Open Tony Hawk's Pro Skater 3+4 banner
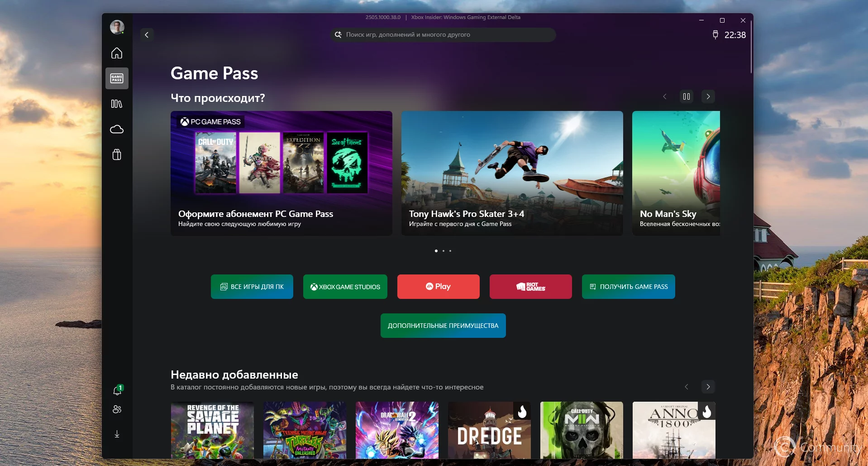The width and height of the screenshot is (868, 466). [x=512, y=173]
